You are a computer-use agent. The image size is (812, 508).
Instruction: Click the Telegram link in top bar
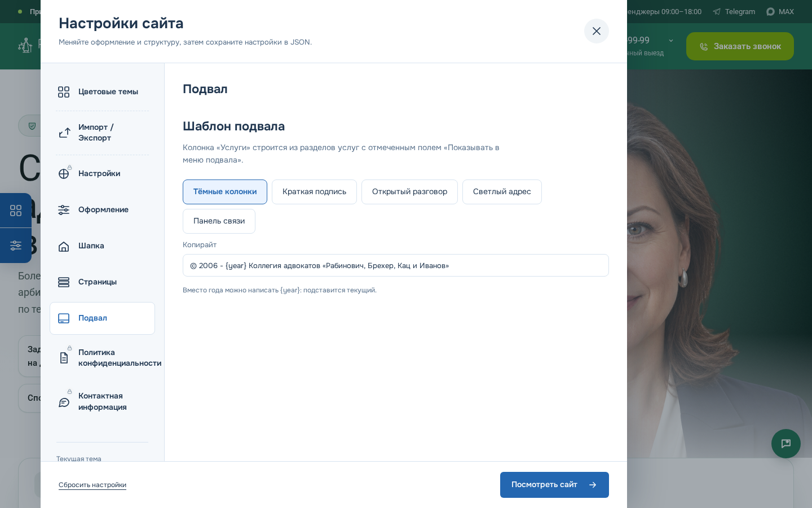point(734,12)
